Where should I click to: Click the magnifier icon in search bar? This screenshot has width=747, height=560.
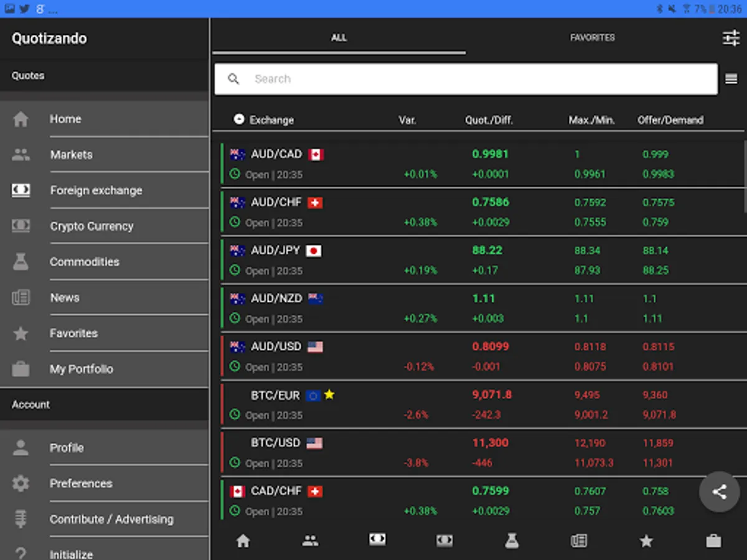pos(233,79)
